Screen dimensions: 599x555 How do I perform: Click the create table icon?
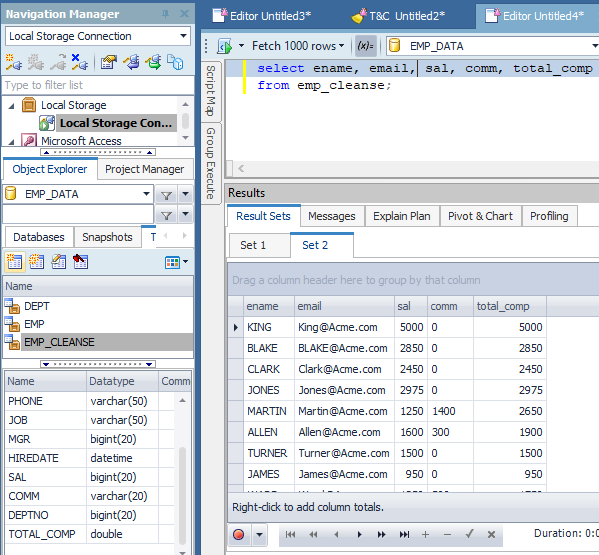14,262
